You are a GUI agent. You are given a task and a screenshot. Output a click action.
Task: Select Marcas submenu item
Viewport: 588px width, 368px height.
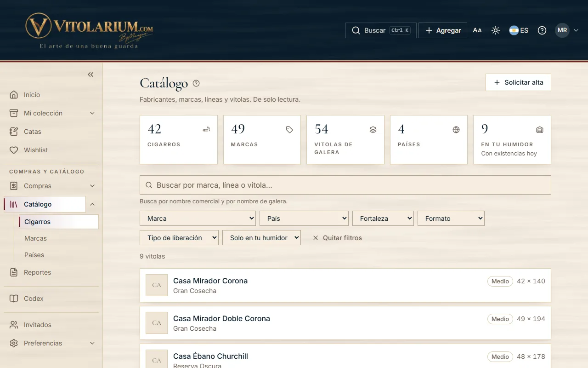[58, 238]
